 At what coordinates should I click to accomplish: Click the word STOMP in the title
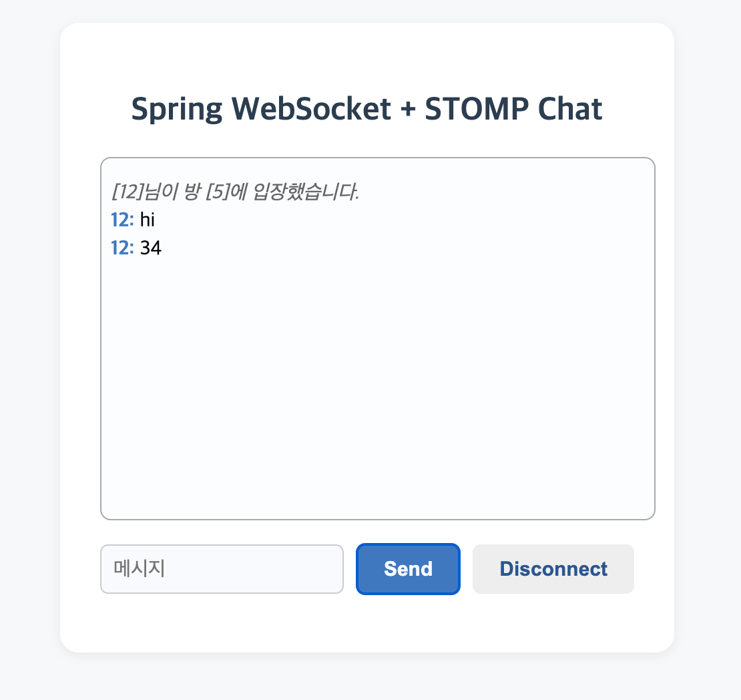477,109
